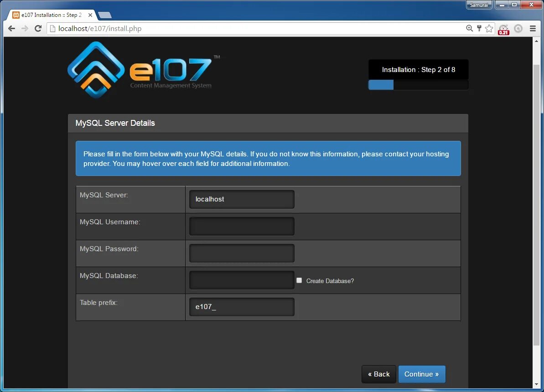Click the Samurai user profile button

[x=479, y=5]
